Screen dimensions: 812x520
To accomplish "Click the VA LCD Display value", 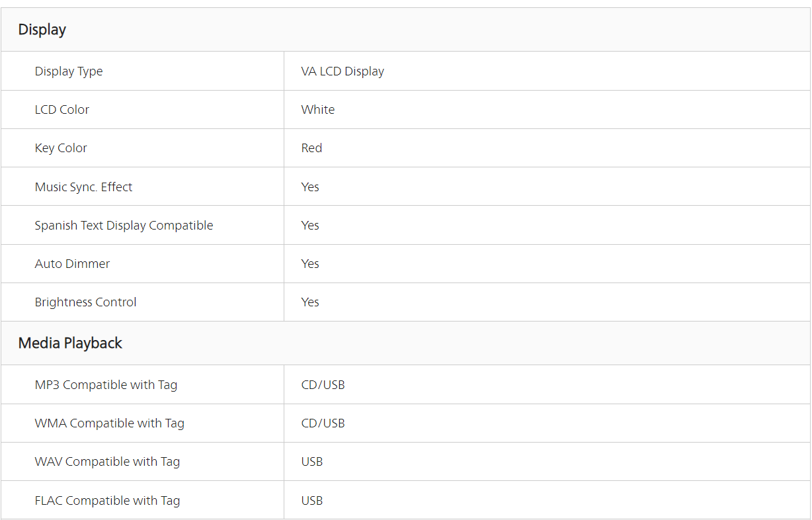I will point(343,71).
